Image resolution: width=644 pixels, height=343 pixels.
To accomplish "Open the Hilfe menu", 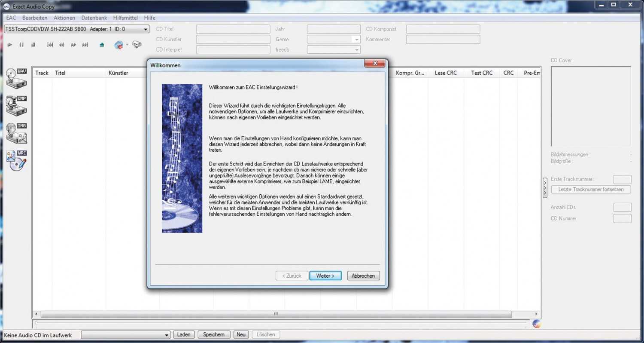I will click(x=150, y=18).
